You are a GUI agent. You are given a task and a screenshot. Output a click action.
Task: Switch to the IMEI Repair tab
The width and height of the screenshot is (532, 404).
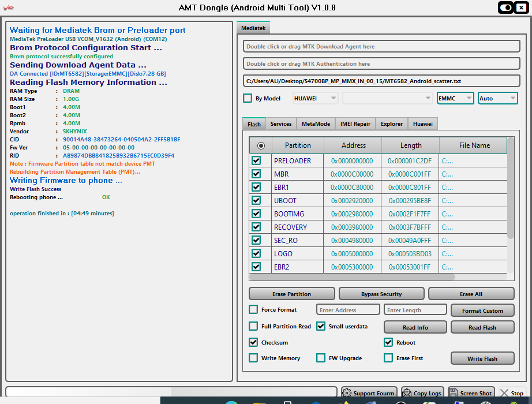[355, 124]
